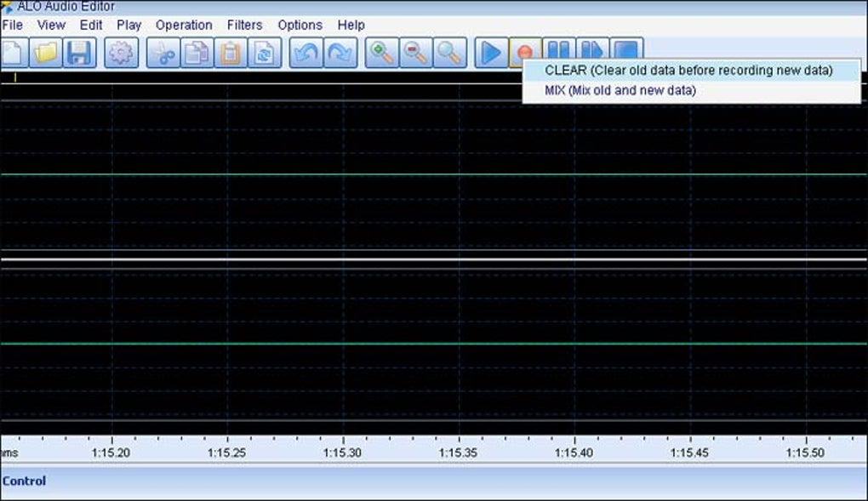Redo the previous action
Screen dimensions: 868x501
pos(338,53)
